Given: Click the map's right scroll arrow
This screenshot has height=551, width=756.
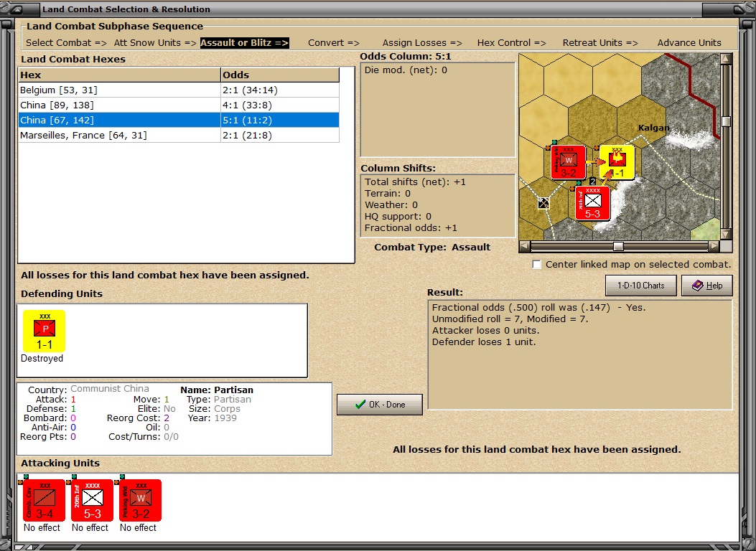Looking at the screenshot, I should (x=714, y=246).
